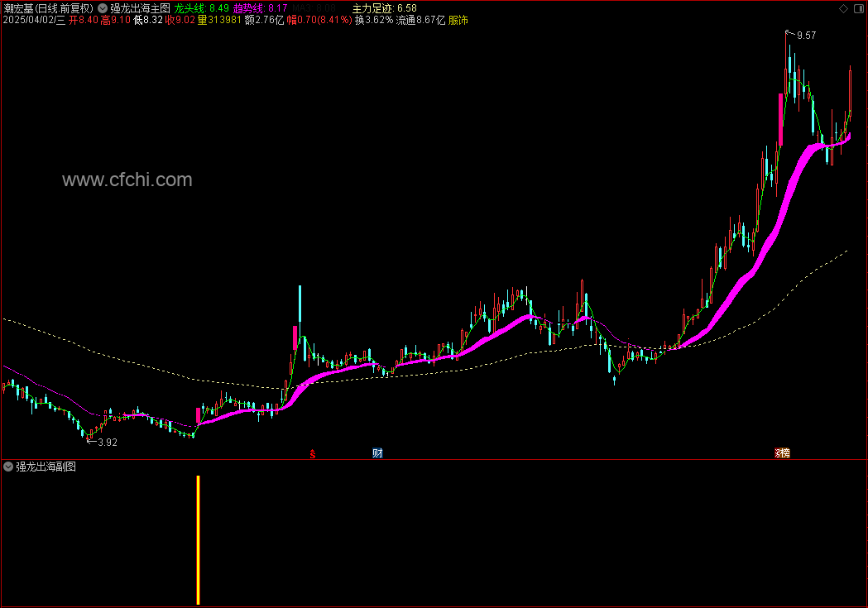Screen dimensions: 868x608
Task: Open the 强龙出海主图 indicator dropdown arrow
Action: (103, 8)
